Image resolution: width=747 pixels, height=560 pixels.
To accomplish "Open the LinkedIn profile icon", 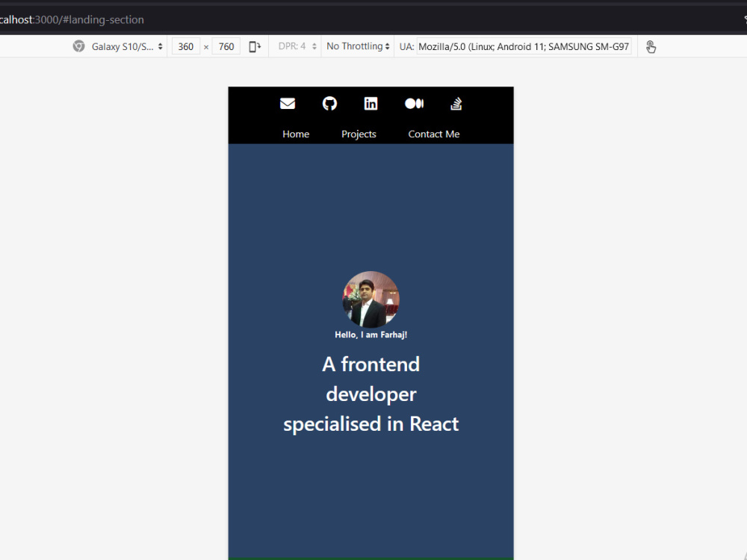I will 371,103.
